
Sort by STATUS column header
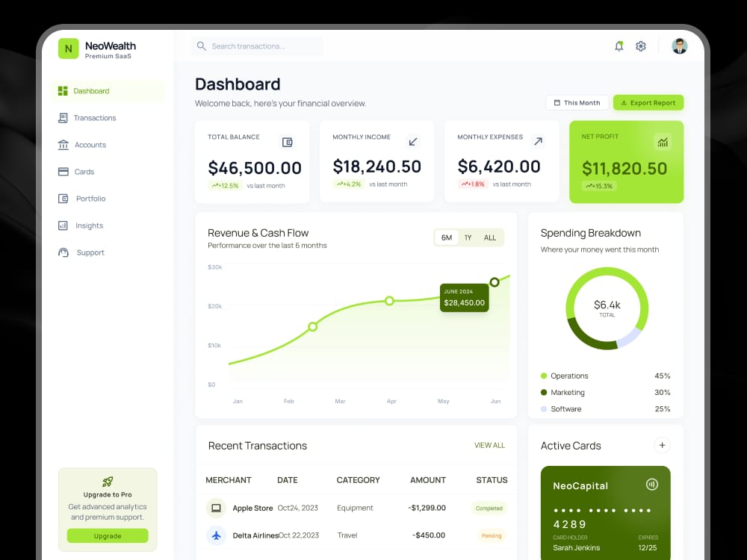tap(492, 480)
